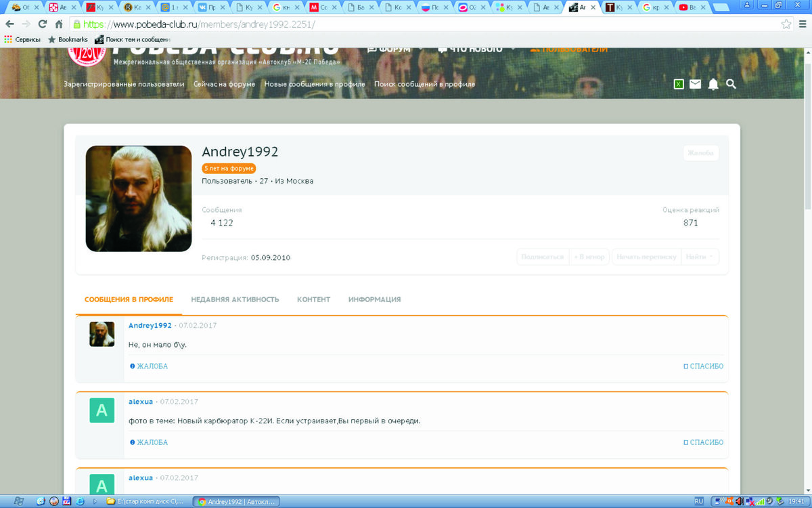
Task: Click the envelope messages icon in forum header
Action: point(695,85)
